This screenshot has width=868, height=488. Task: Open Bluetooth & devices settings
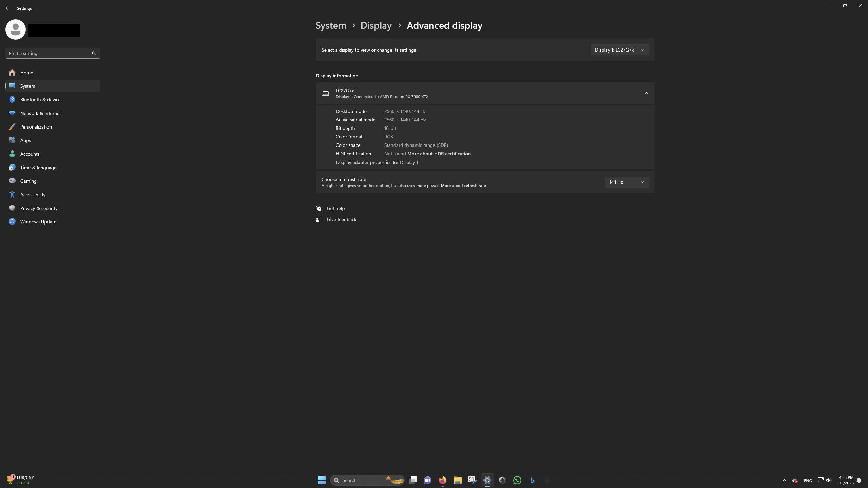[x=41, y=100]
